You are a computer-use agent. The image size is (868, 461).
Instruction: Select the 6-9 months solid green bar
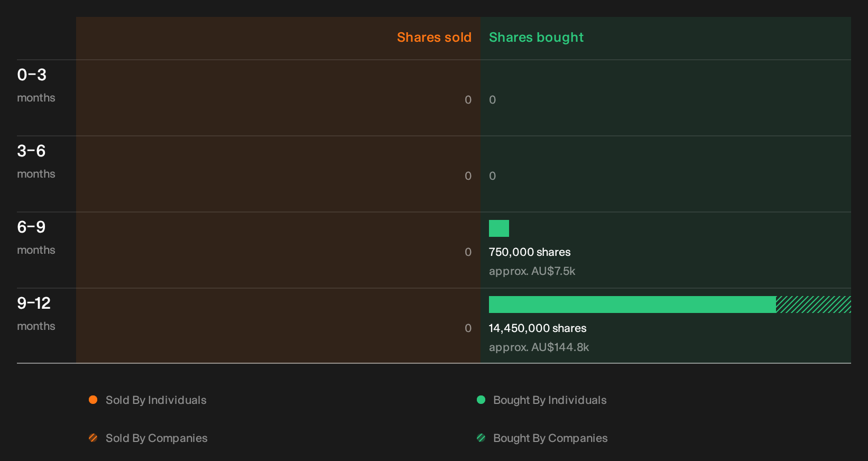click(499, 228)
